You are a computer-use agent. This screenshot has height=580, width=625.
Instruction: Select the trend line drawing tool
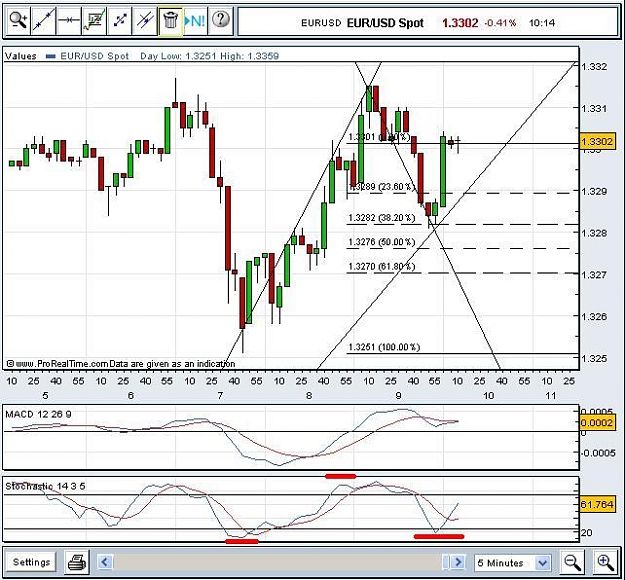click(x=43, y=20)
